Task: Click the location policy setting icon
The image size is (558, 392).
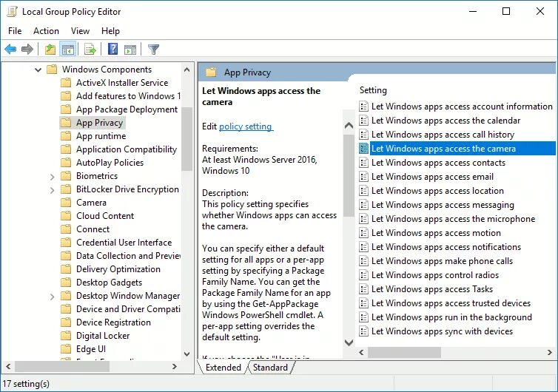Action: [363, 191]
